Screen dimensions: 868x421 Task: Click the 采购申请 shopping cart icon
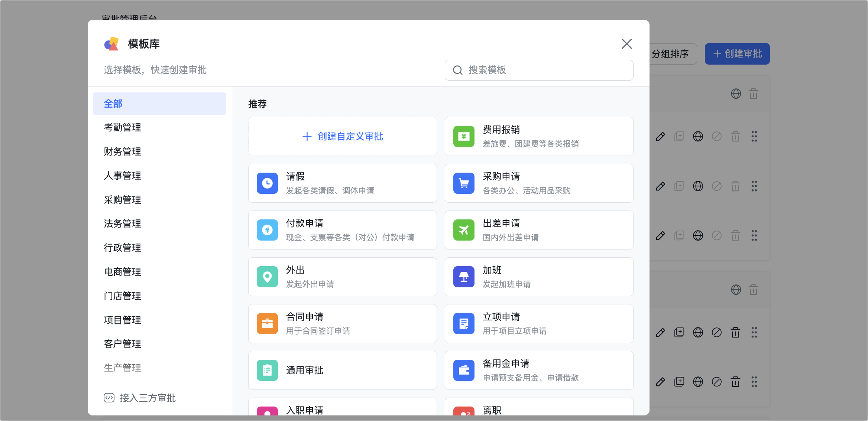(464, 183)
